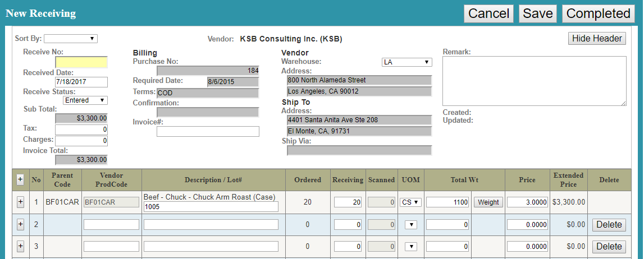Click the Purchase No field showing 184
644x259 pixels.
click(x=208, y=71)
